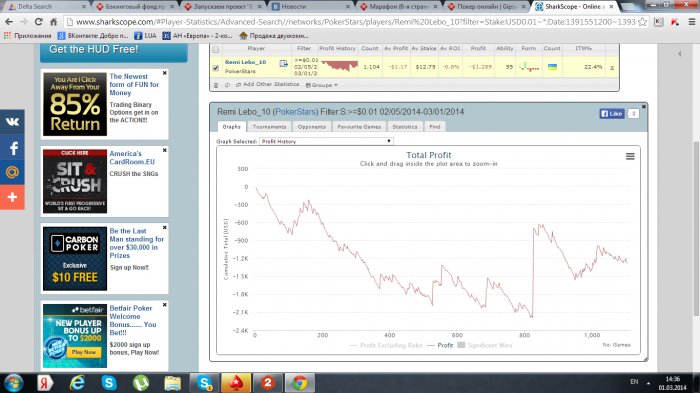The height and width of the screenshot is (393, 700).
Task: Click the browser address bar
Action: coord(355,21)
